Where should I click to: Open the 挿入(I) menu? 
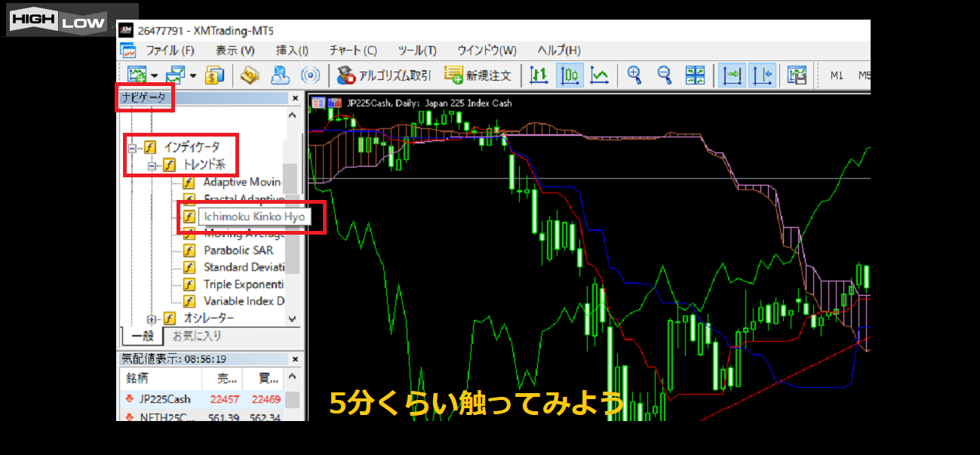coord(292,51)
